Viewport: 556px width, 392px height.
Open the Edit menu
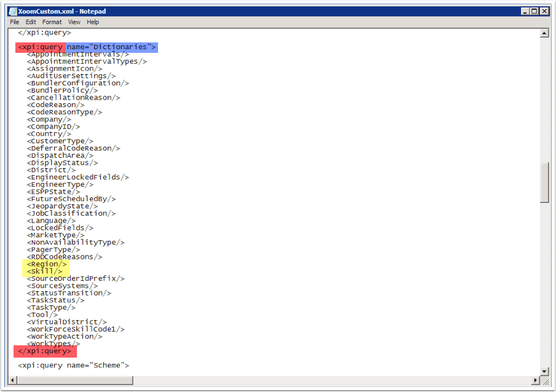[31, 22]
